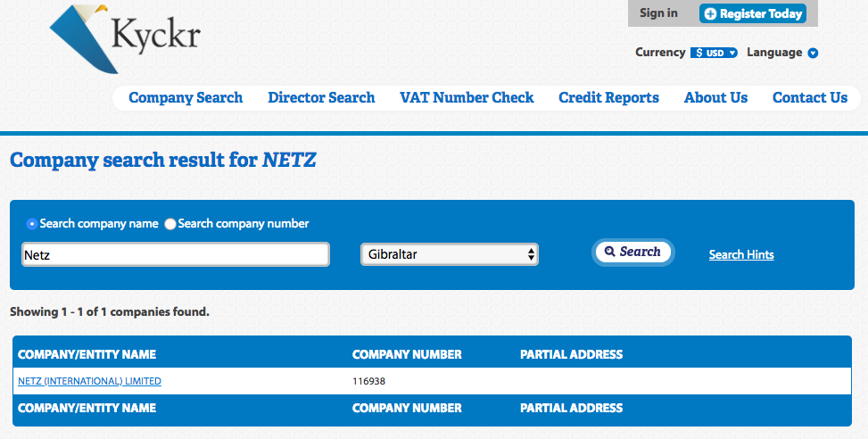The image size is (868, 439).
Task: Click the Kyckr eagle logo
Action: pos(125,38)
